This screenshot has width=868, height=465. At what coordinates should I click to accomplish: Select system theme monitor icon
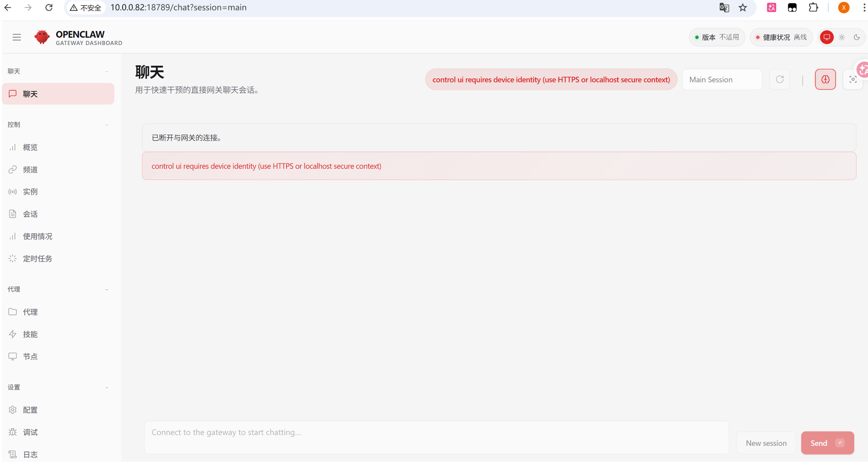pos(827,37)
